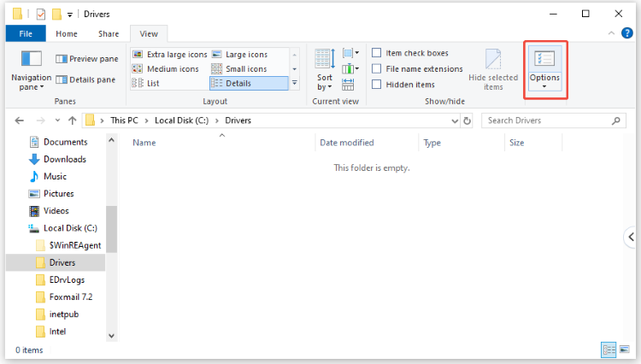Click the Properties quick access icon

point(40,15)
